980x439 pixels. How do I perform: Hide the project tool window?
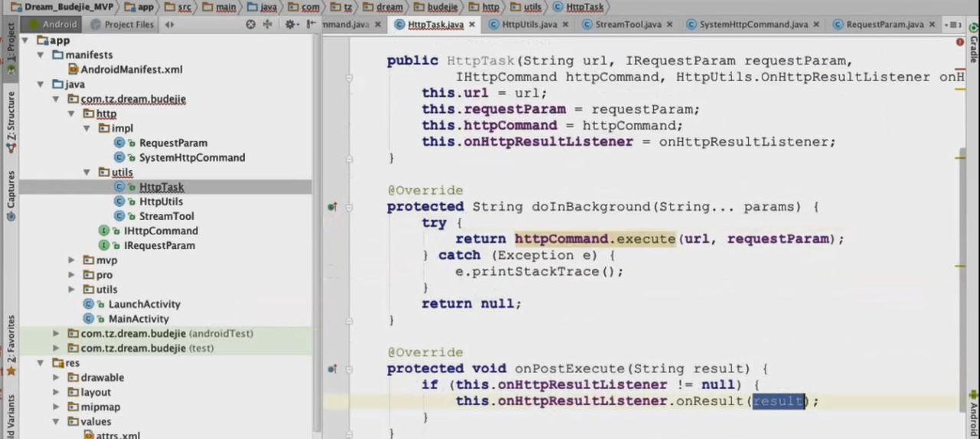click(x=310, y=25)
